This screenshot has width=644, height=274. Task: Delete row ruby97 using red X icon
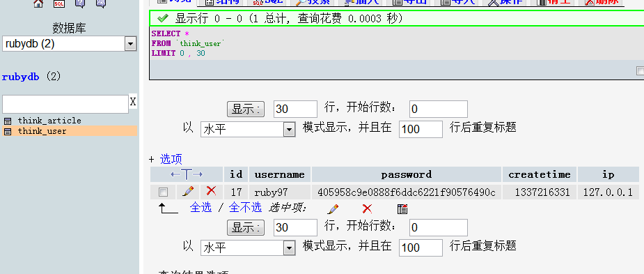[x=211, y=191]
